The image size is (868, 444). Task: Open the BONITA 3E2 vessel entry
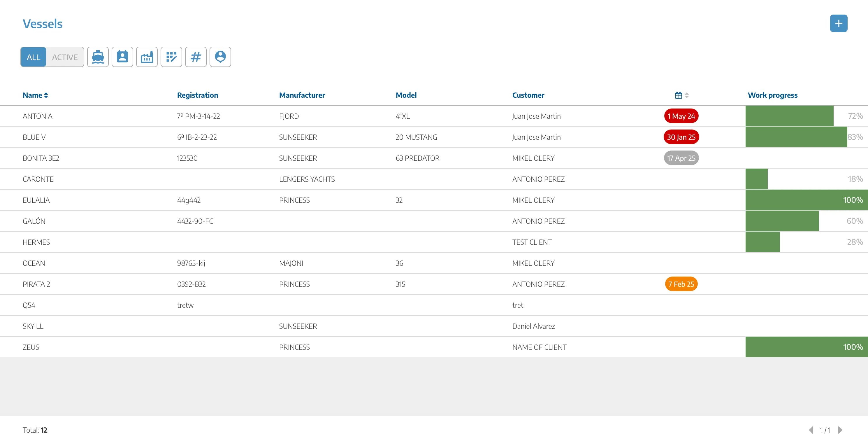41,158
